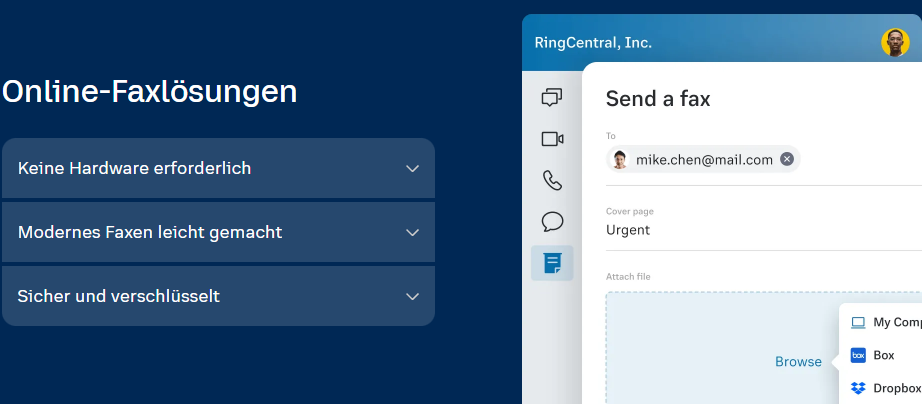Click the Browse link to attach a file

click(x=798, y=362)
